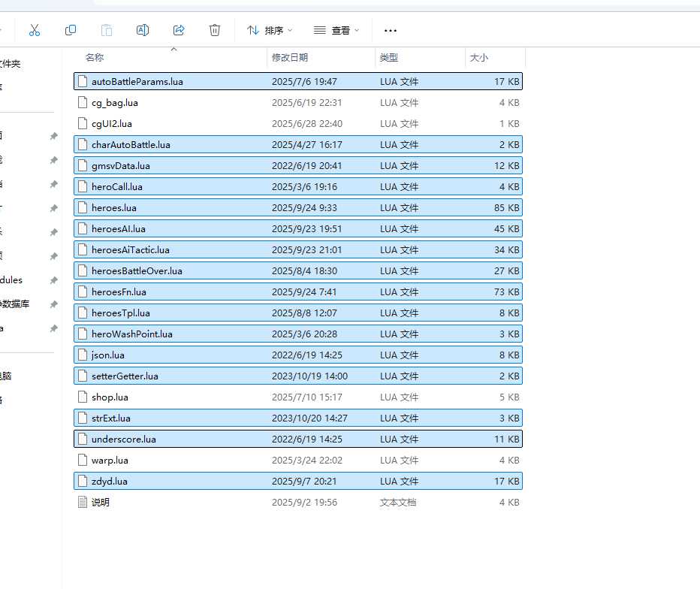Click the 27 KB size cell
This screenshot has width=700, height=589.
pos(506,270)
